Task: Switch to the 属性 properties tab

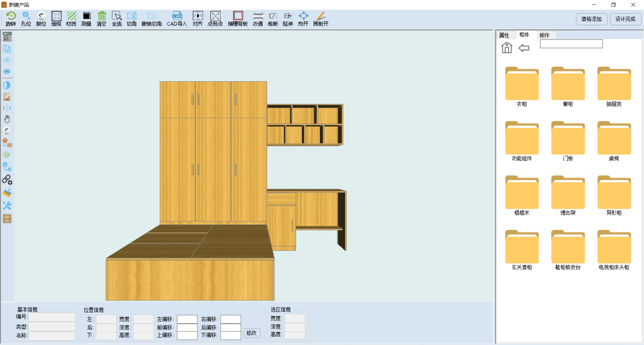Action: [504, 35]
